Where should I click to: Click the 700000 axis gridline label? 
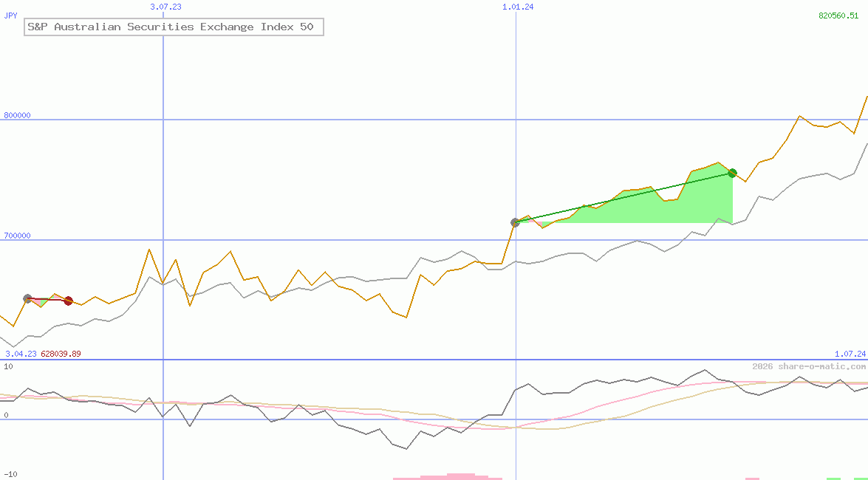[16, 236]
